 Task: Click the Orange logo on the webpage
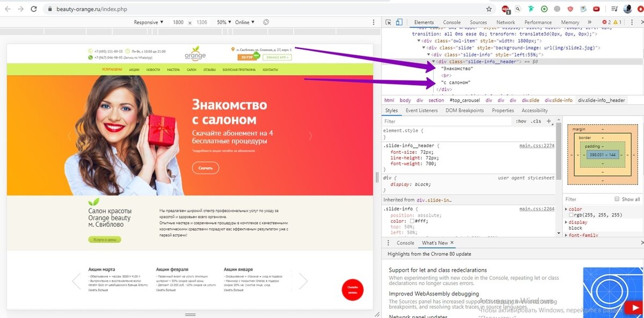pyautogui.click(x=195, y=54)
